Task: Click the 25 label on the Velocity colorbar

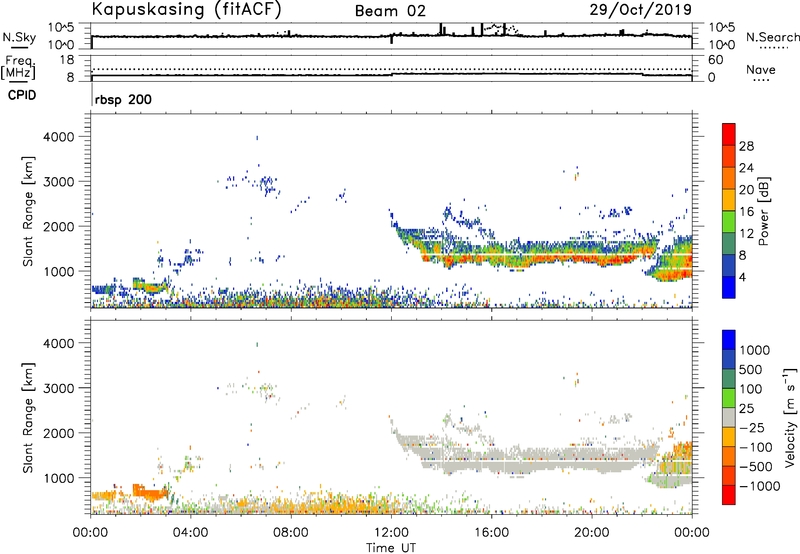Action: [746, 408]
